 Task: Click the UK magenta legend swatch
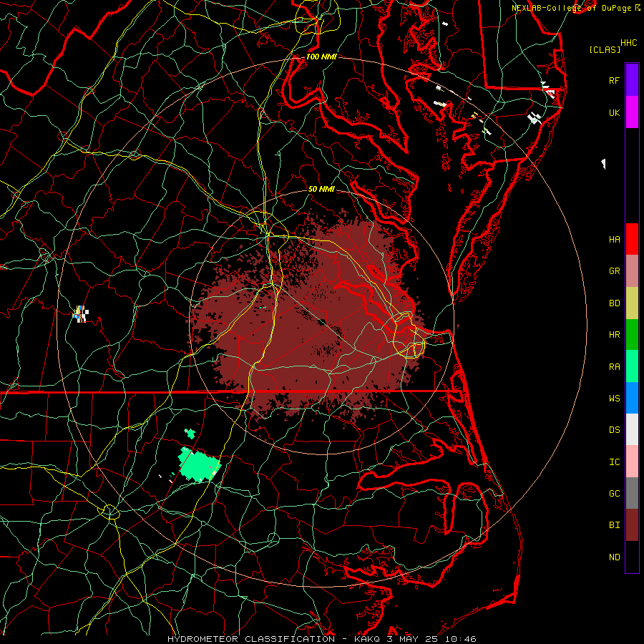pyautogui.click(x=632, y=112)
